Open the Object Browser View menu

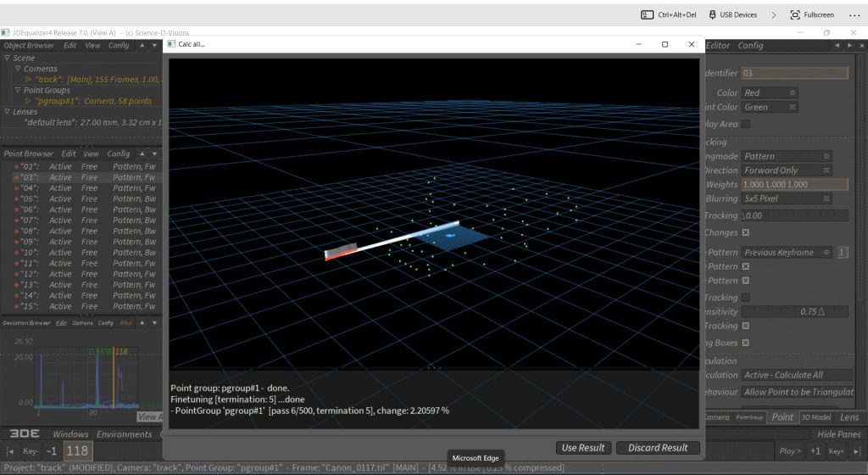(x=92, y=46)
